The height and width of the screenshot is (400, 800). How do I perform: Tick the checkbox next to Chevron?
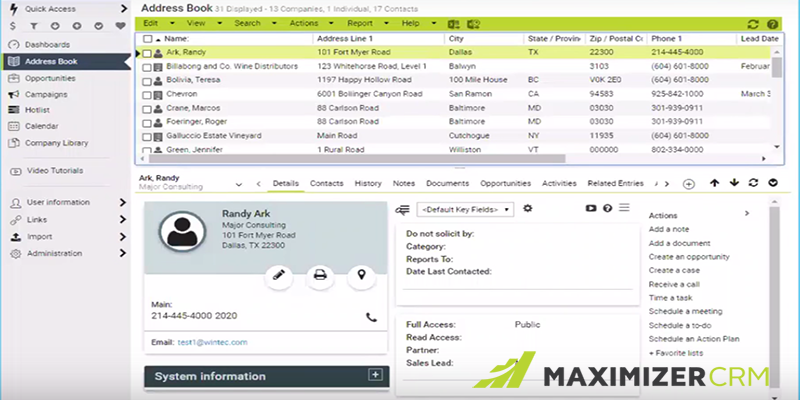[x=147, y=94]
